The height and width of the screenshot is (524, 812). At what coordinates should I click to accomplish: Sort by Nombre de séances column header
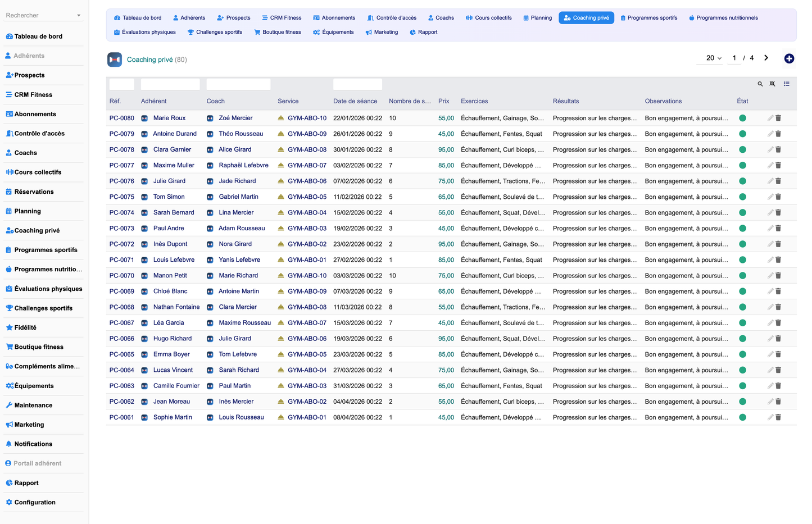[x=410, y=101]
